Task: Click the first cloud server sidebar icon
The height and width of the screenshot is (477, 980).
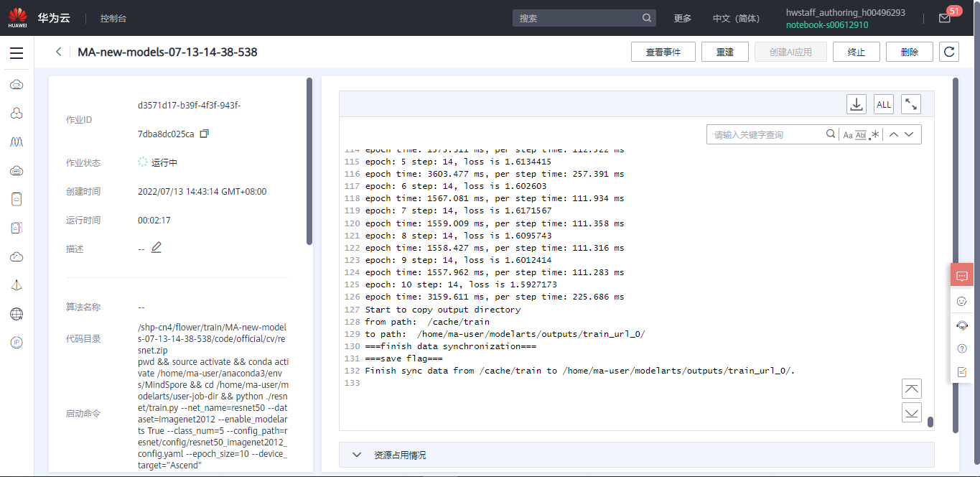Action: (17, 85)
